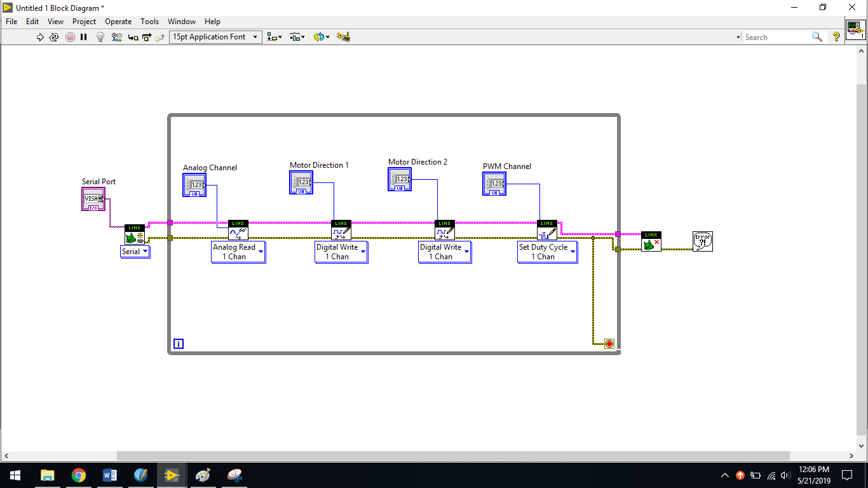
Task: Click the Run Continuously button
Action: (54, 37)
